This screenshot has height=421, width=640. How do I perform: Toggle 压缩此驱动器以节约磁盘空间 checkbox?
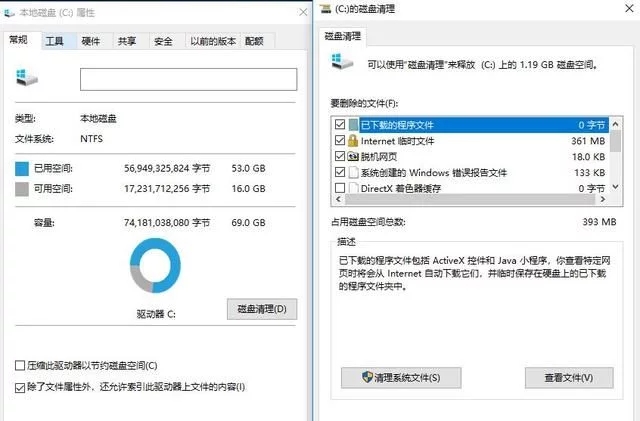20,365
